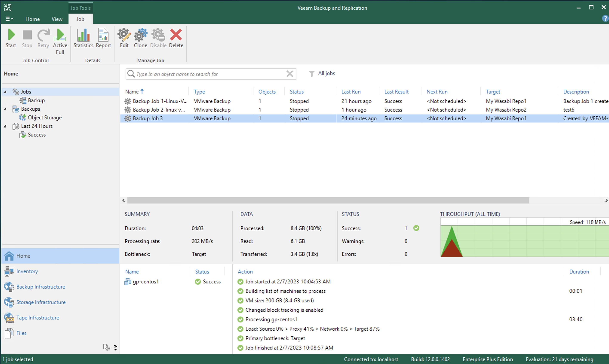609x364 pixels.
Task: Collapse the Last 24 Hours node
Action: (5, 126)
